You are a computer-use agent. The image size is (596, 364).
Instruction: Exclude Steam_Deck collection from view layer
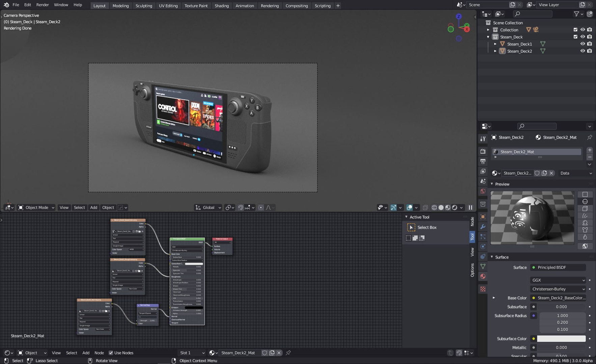pyautogui.click(x=575, y=37)
